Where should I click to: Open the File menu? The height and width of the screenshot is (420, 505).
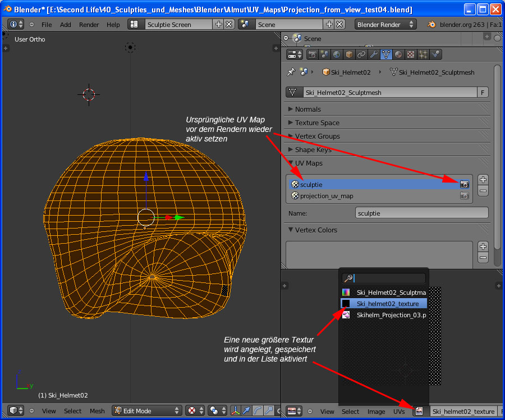(x=47, y=25)
